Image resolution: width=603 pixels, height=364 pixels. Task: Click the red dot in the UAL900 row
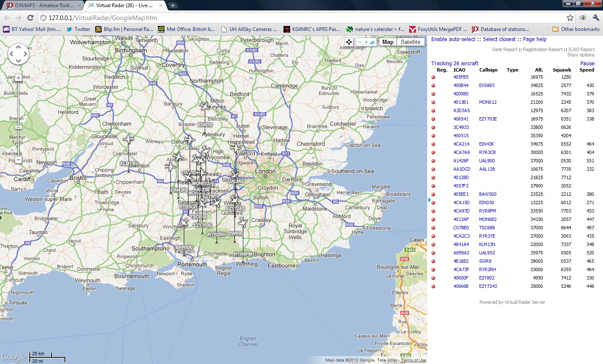433,161
